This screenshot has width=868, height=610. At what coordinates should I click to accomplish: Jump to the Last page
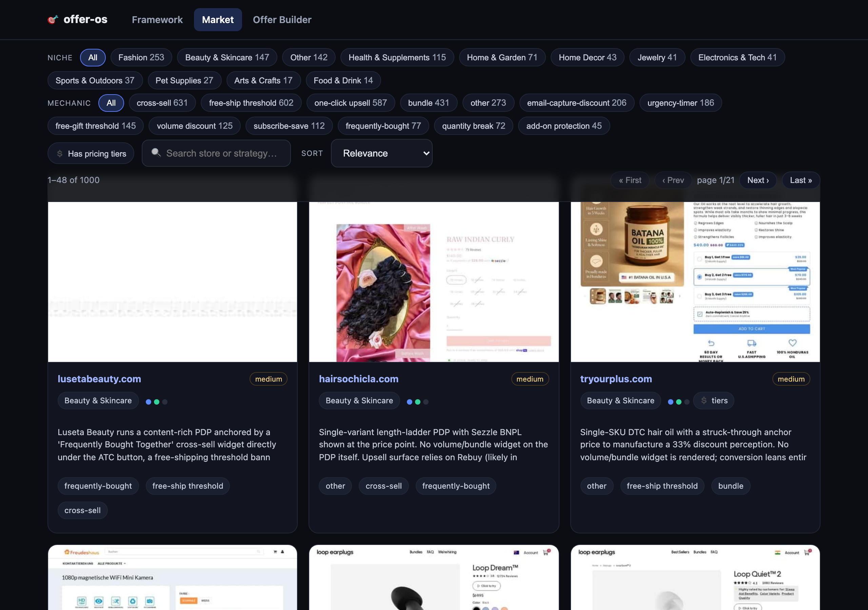pyautogui.click(x=801, y=180)
